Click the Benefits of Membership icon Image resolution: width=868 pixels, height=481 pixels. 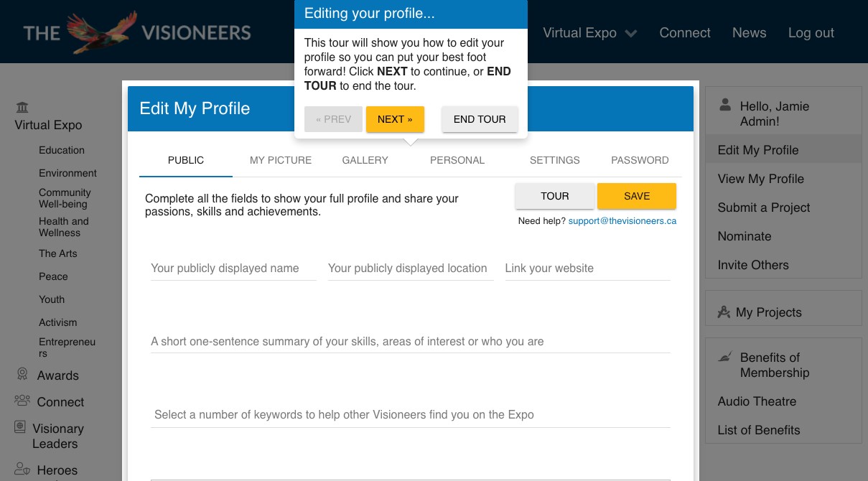pyautogui.click(x=725, y=357)
